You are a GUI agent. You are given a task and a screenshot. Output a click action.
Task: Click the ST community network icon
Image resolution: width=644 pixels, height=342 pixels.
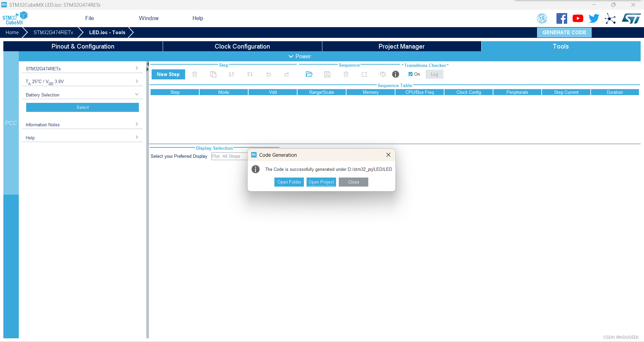click(x=610, y=18)
